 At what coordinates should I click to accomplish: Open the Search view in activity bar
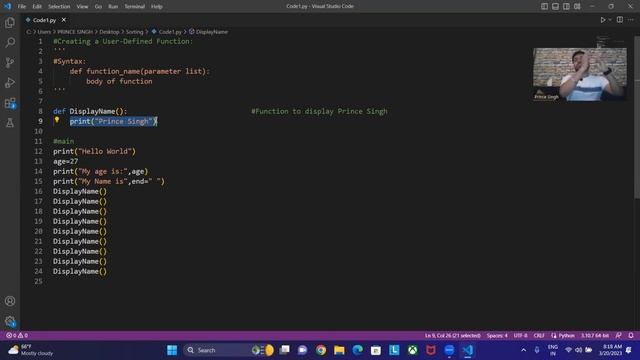point(10,42)
